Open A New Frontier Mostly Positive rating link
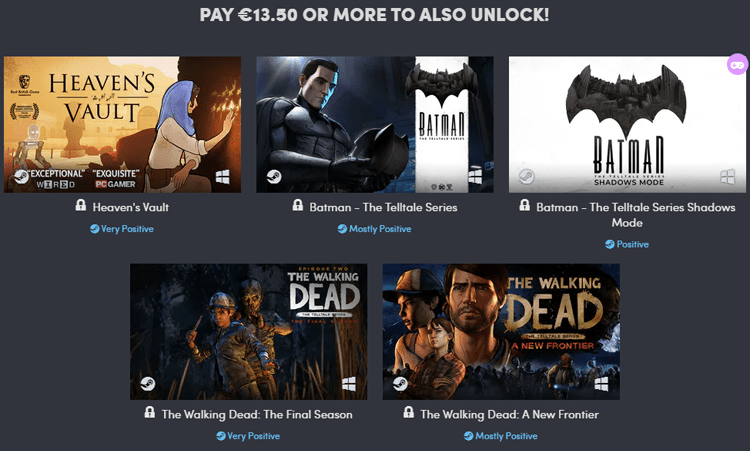Screen dimensions: 750x451 (501, 436)
